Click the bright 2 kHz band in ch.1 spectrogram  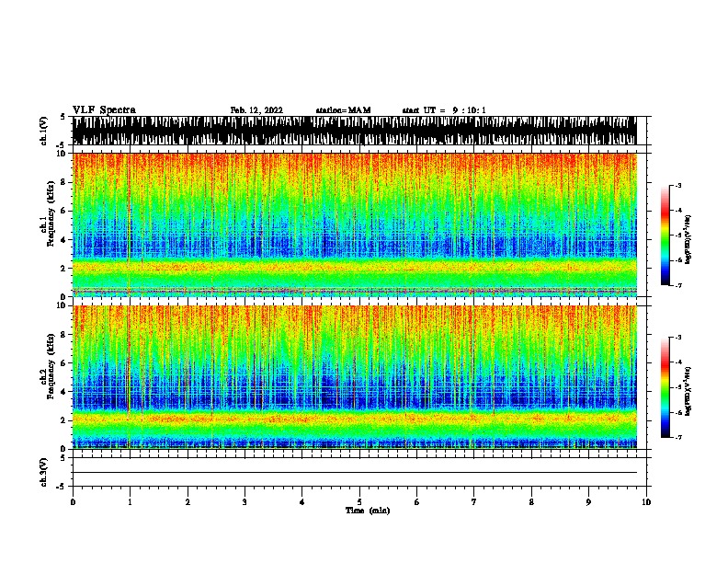click(x=354, y=268)
